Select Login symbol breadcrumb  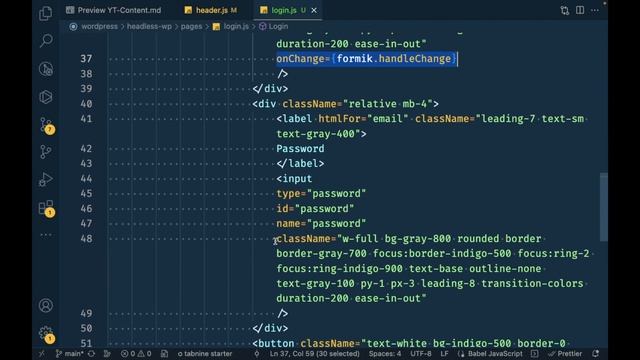278,26
